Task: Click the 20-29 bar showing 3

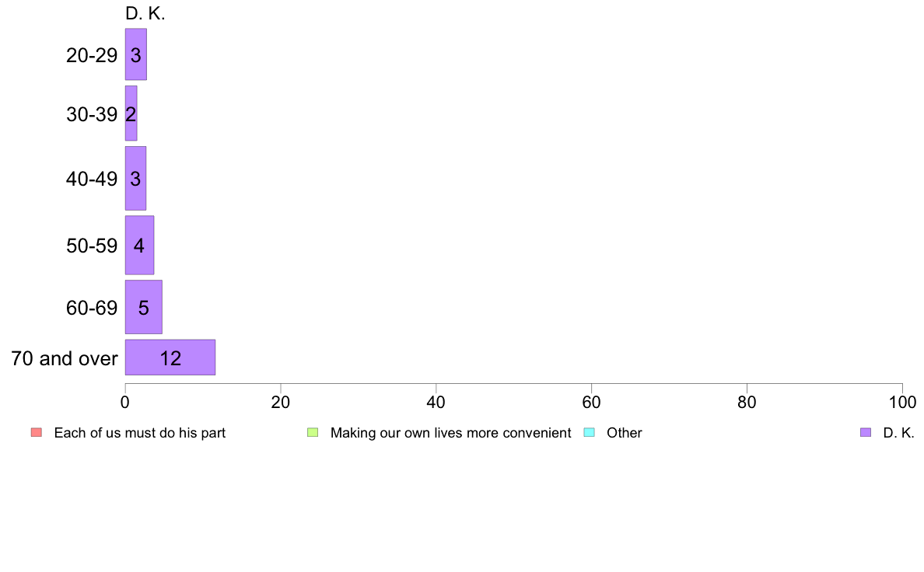Action: (135, 54)
